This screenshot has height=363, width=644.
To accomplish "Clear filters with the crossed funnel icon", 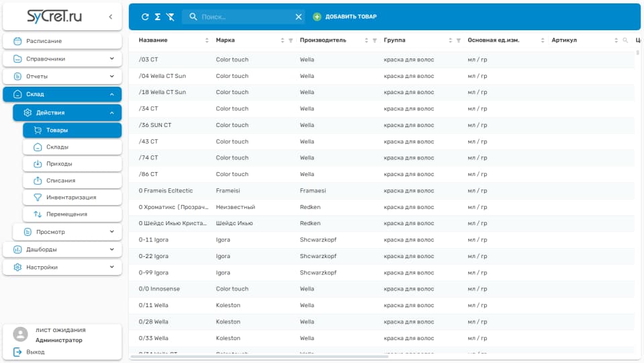I will click(x=170, y=17).
